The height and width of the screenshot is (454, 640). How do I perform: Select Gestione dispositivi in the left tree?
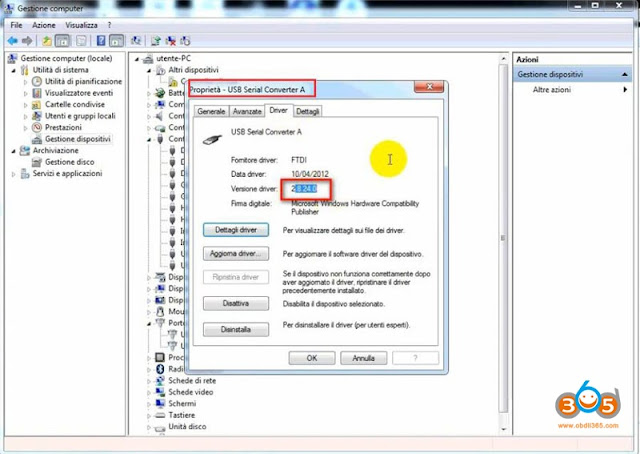78,139
